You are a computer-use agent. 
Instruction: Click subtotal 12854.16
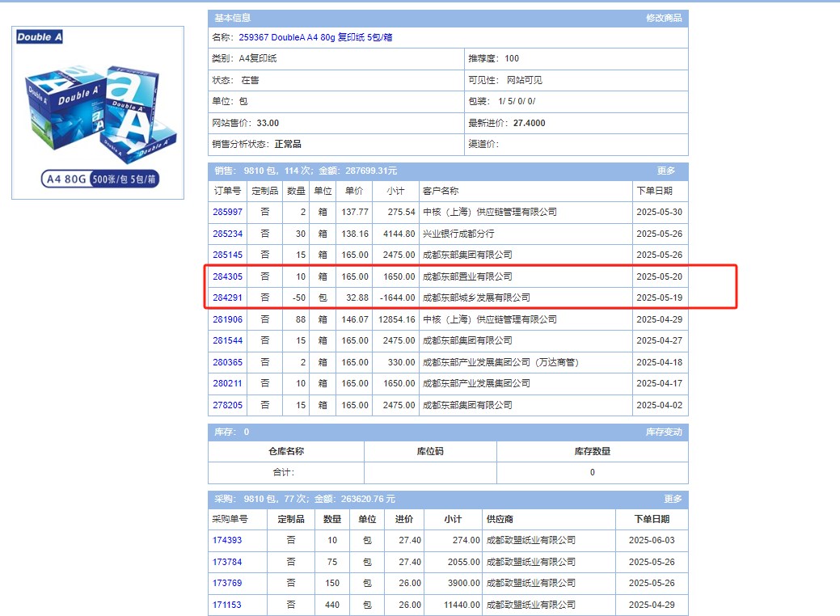tap(397, 319)
